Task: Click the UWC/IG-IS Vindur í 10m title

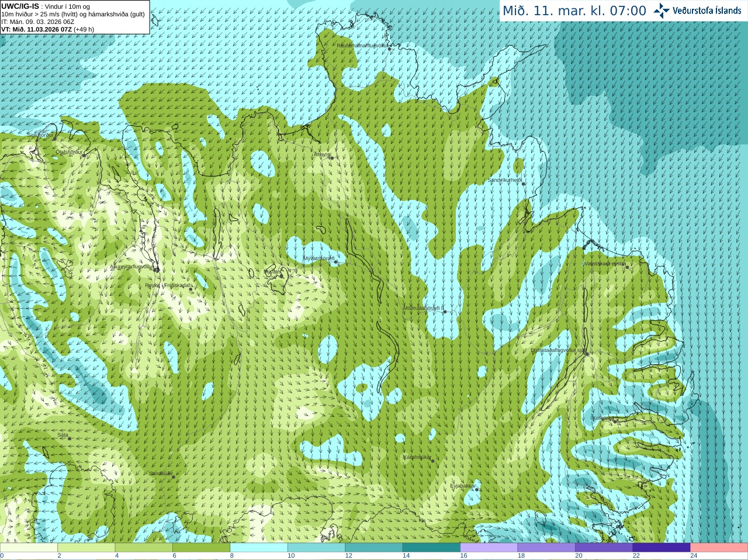Action: pyautogui.click(x=46, y=6)
